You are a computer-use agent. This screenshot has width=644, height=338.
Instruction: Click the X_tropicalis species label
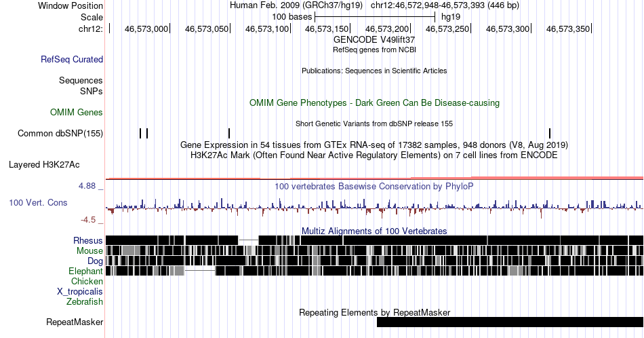click(80, 292)
